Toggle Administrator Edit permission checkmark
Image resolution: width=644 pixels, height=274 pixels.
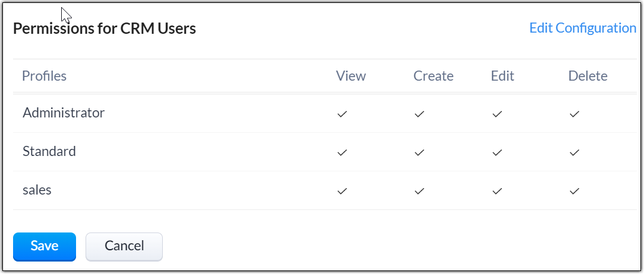(497, 114)
